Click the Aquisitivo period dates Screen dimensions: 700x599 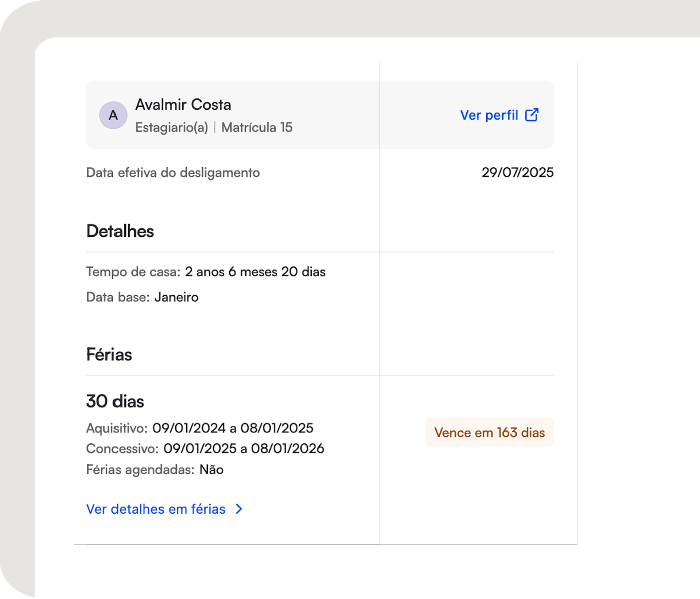coord(233,428)
